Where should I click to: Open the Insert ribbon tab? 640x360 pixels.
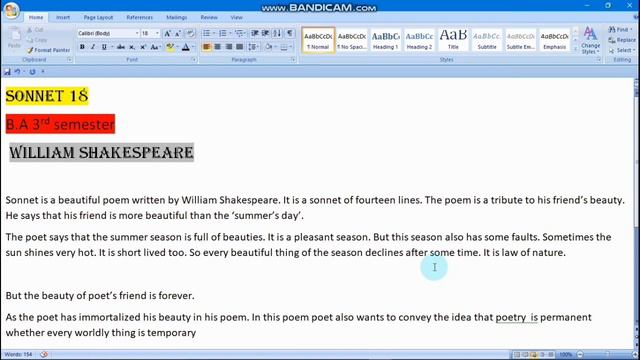pyautogui.click(x=63, y=18)
